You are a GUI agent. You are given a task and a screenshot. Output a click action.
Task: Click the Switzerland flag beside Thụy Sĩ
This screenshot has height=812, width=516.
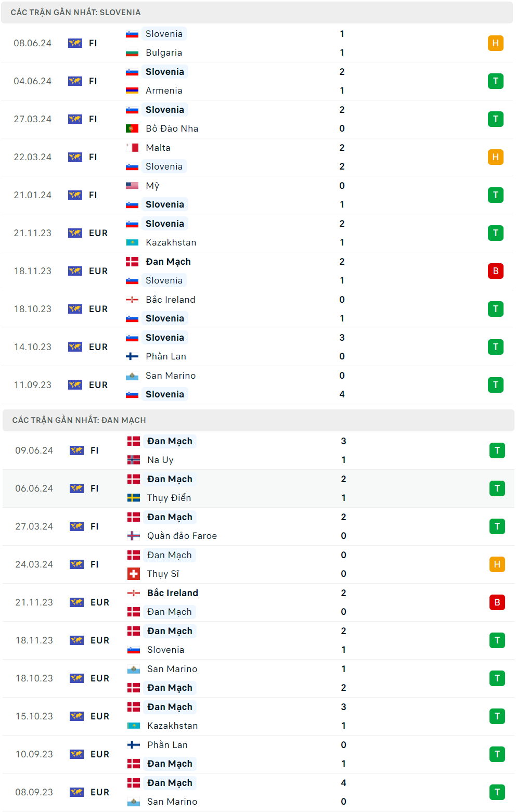(x=134, y=574)
